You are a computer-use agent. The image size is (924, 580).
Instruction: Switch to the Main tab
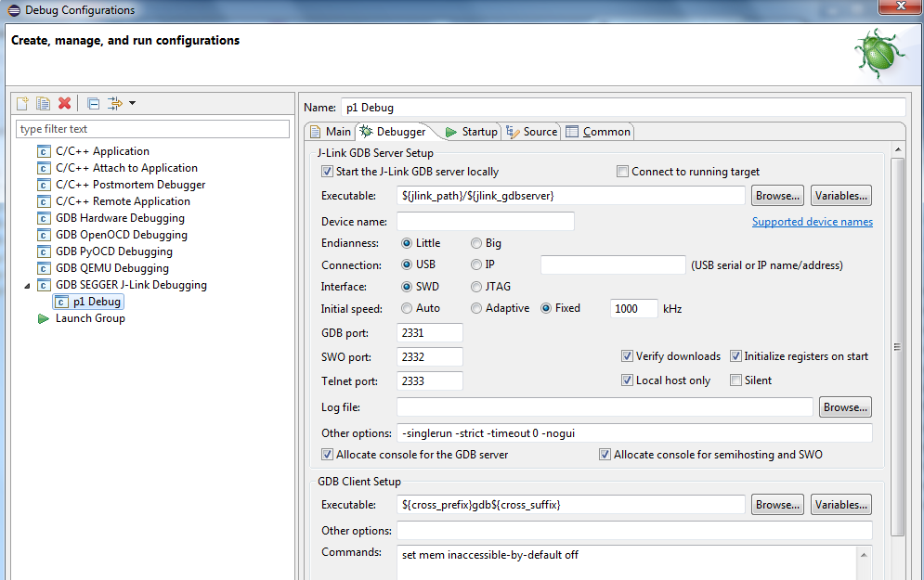click(x=331, y=132)
